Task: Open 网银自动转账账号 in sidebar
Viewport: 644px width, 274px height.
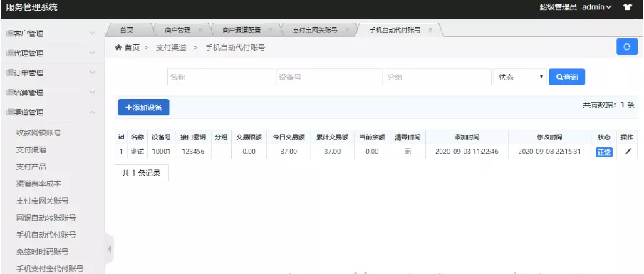Action: click(46, 217)
